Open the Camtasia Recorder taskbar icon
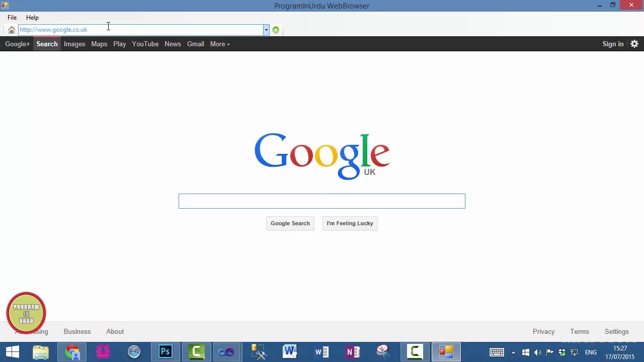Image resolution: width=644 pixels, height=362 pixels. (415, 352)
